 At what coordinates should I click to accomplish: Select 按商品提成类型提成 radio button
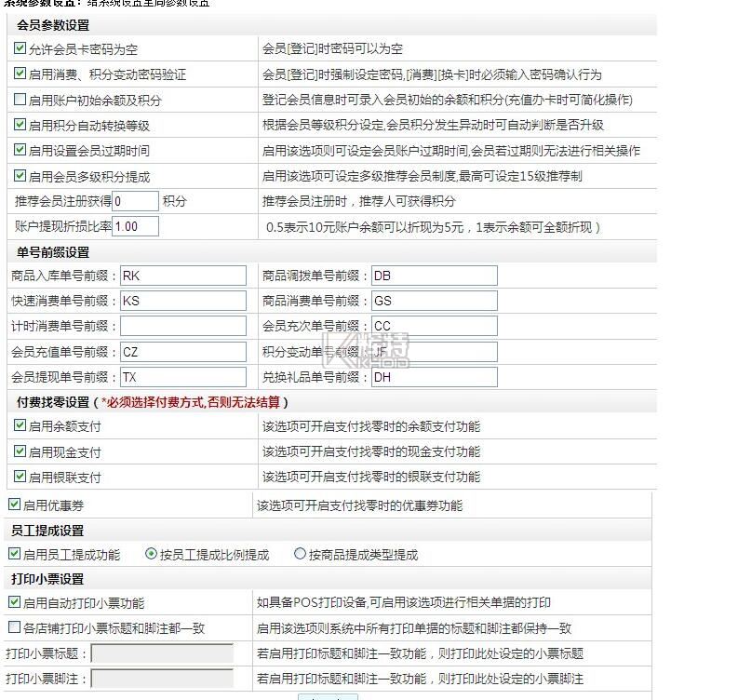tap(300, 554)
